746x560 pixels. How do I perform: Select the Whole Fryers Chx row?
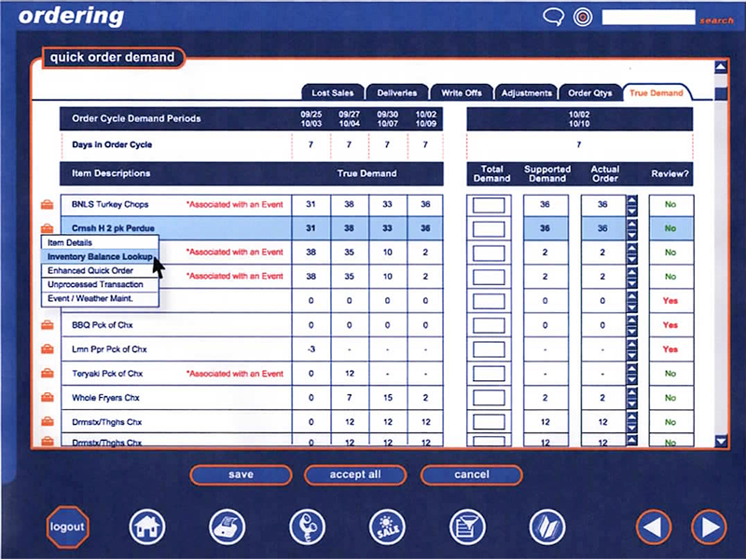[x=252, y=398]
